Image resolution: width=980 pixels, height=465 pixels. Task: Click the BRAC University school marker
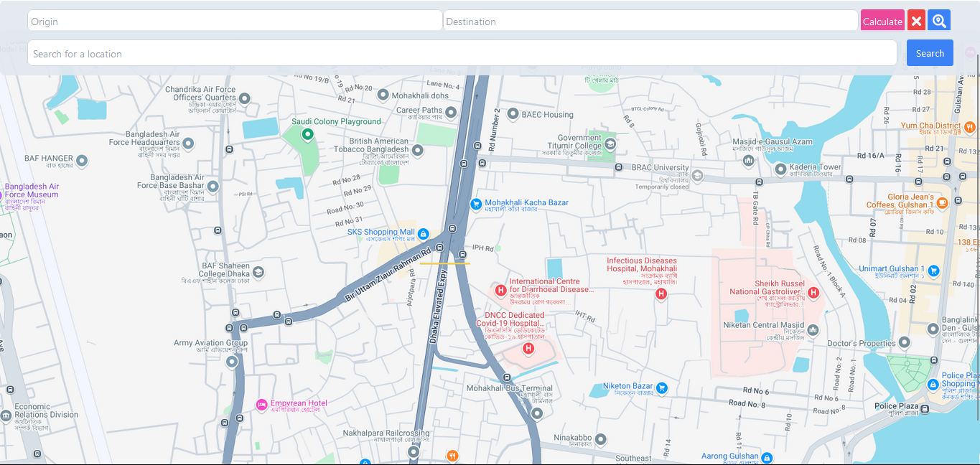tap(698, 175)
